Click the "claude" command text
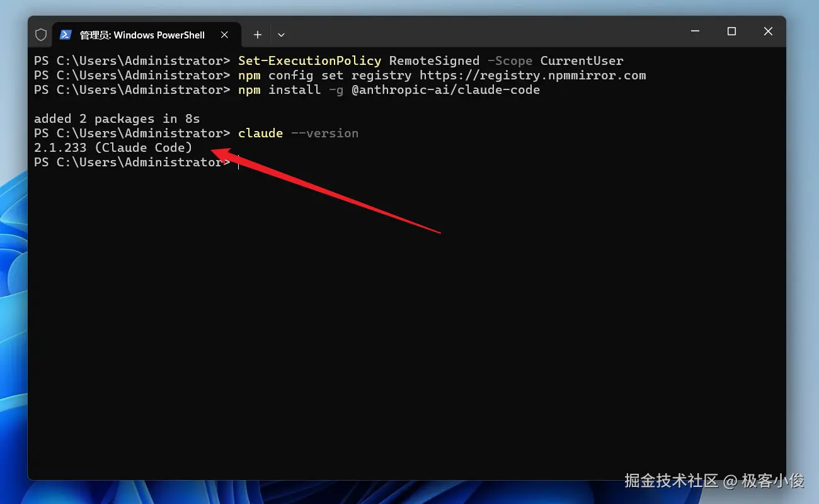Screen dimensions: 819x504 click(260, 134)
